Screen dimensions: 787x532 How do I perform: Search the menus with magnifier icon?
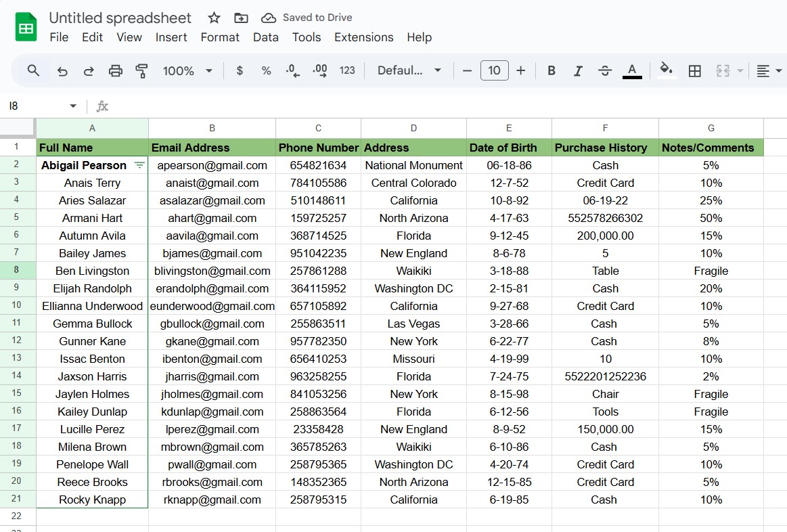33,71
